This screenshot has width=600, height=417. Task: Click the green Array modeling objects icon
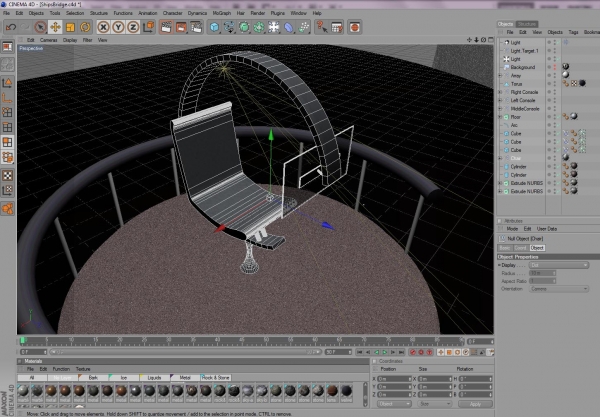point(259,27)
